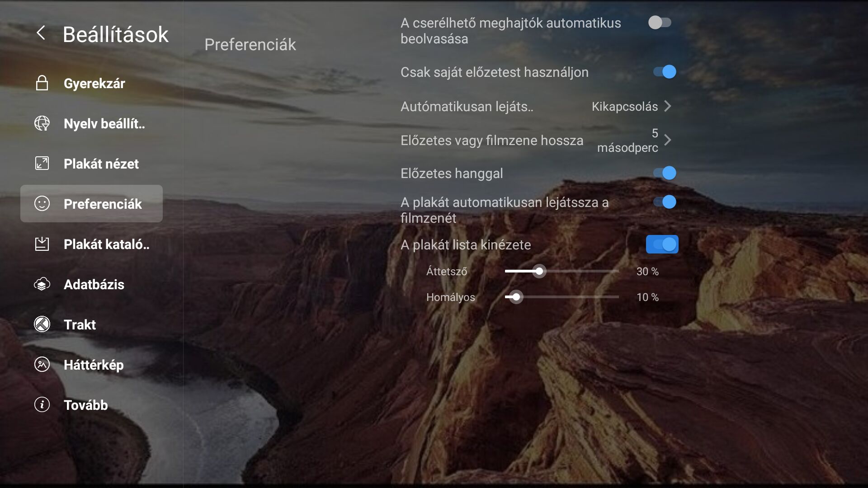Click A plakát automatikusan lejátssza a filmzenét label

pos(505,210)
